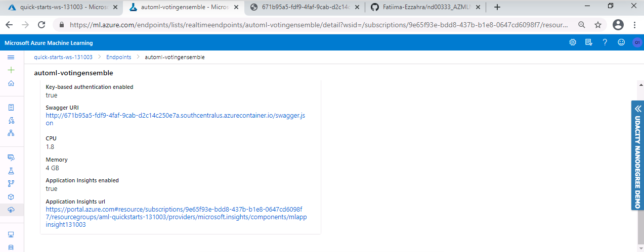Screen dimensions: 644x252
Task: Click the CPU value 1.8
Action: (50, 146)
